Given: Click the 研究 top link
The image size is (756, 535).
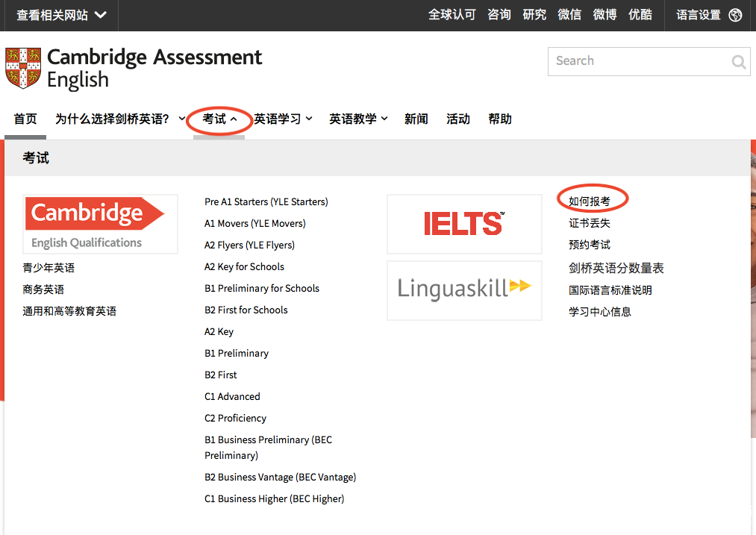Looking at the screenshot, I should coord(534,15).
